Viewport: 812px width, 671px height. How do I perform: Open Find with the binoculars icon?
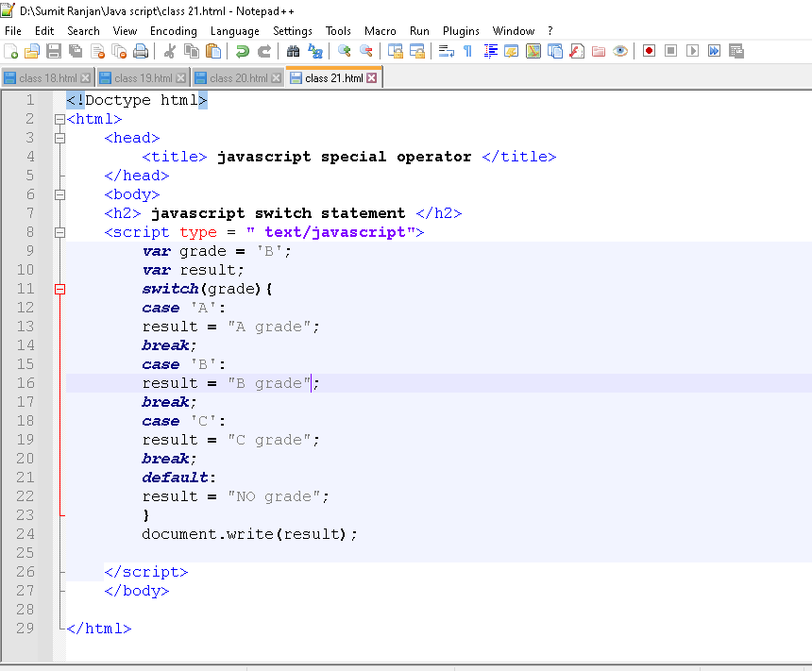tap(293, 51)
